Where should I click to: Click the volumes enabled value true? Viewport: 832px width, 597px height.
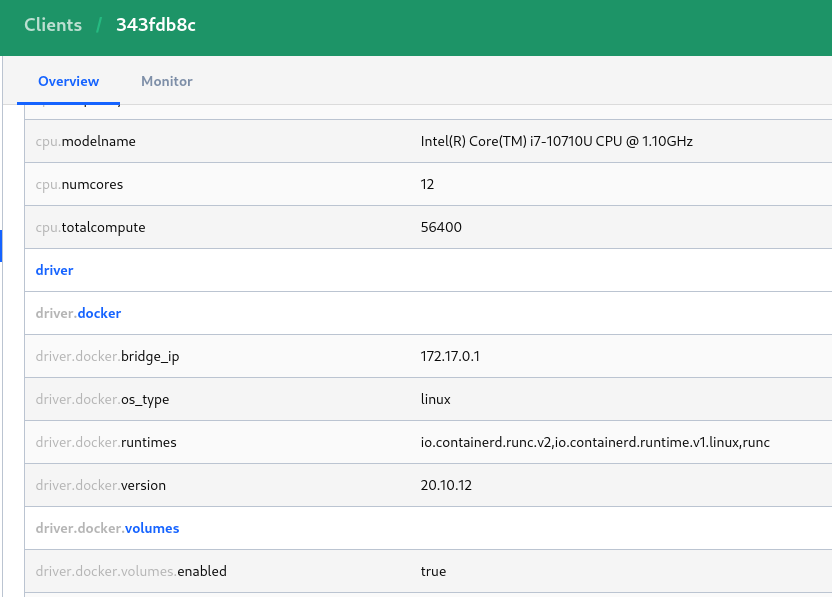pyautogui.click(x=433, y=571)
